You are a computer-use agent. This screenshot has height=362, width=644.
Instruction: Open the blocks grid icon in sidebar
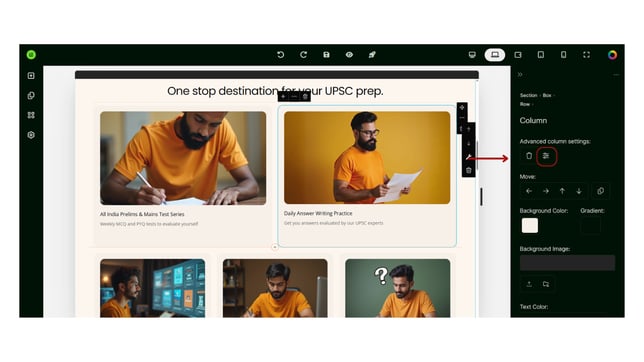[31, 115]
